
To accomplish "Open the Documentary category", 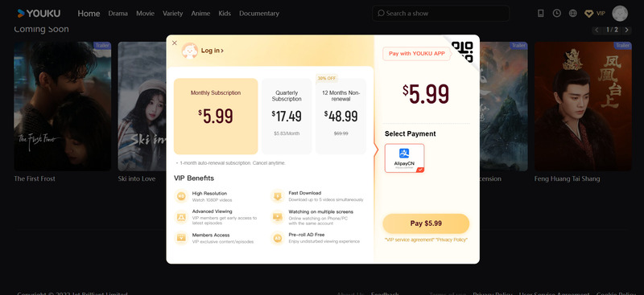I will coord(259,14).
